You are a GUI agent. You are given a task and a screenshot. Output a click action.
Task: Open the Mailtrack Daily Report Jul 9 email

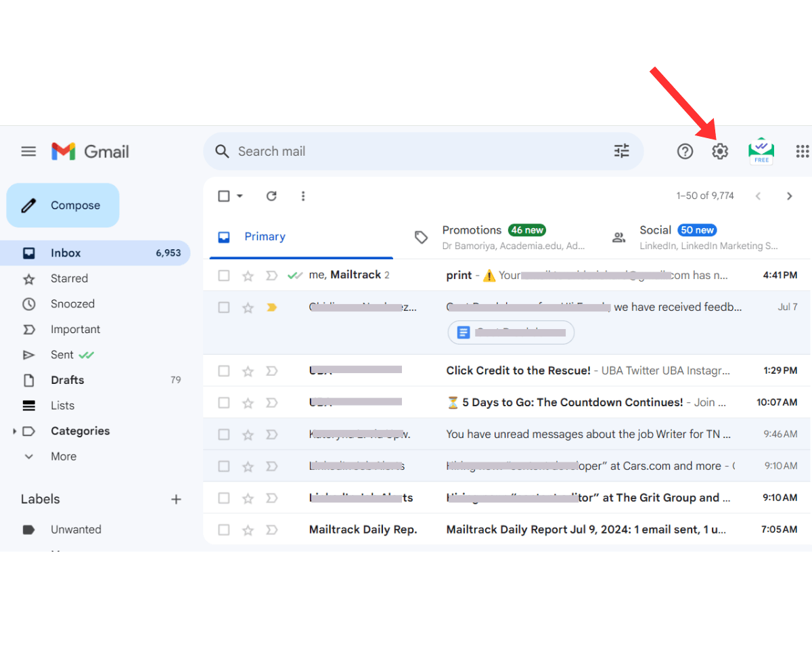pos(507,529)
